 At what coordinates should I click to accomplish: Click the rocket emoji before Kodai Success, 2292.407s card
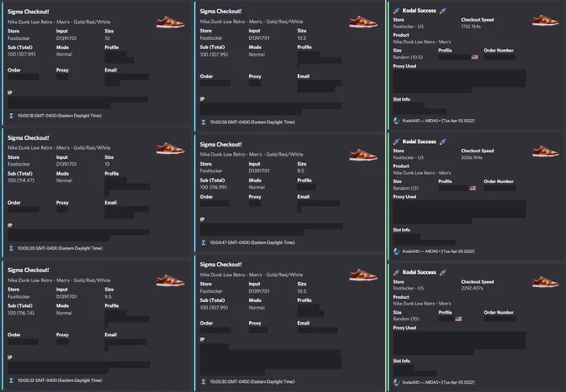pyautogui.click(x=396, y=272)
